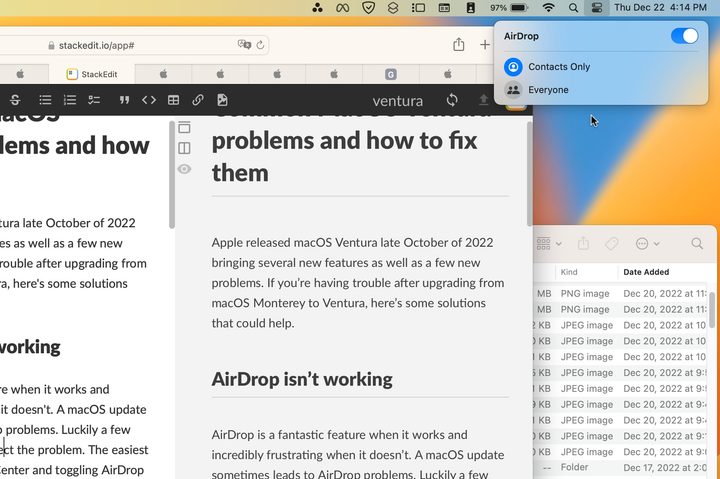Open the Finder grouping dropdown
This screenshot has height=479, width=720.
tap(549, 243)
